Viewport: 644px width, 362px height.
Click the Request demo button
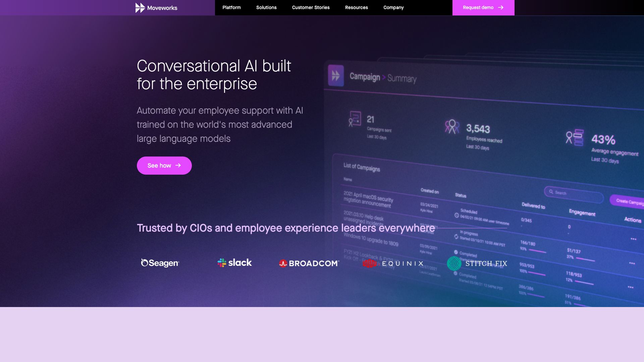483,8
